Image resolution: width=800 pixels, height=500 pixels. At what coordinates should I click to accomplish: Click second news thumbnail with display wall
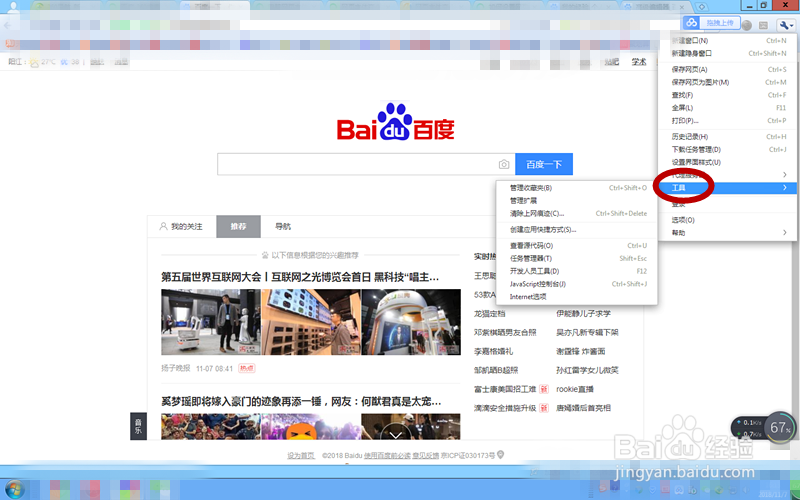tap(311, 322)
